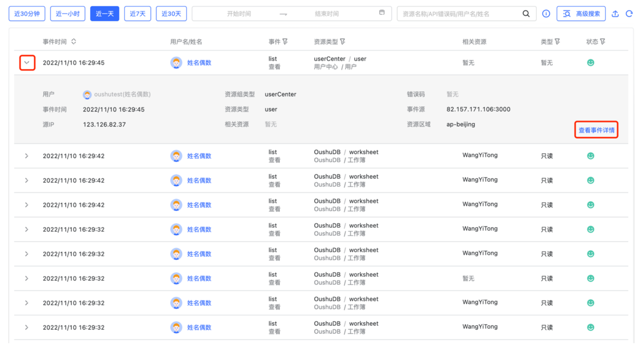Collapse the 16:29:45 event row

[x=27, y=63]
